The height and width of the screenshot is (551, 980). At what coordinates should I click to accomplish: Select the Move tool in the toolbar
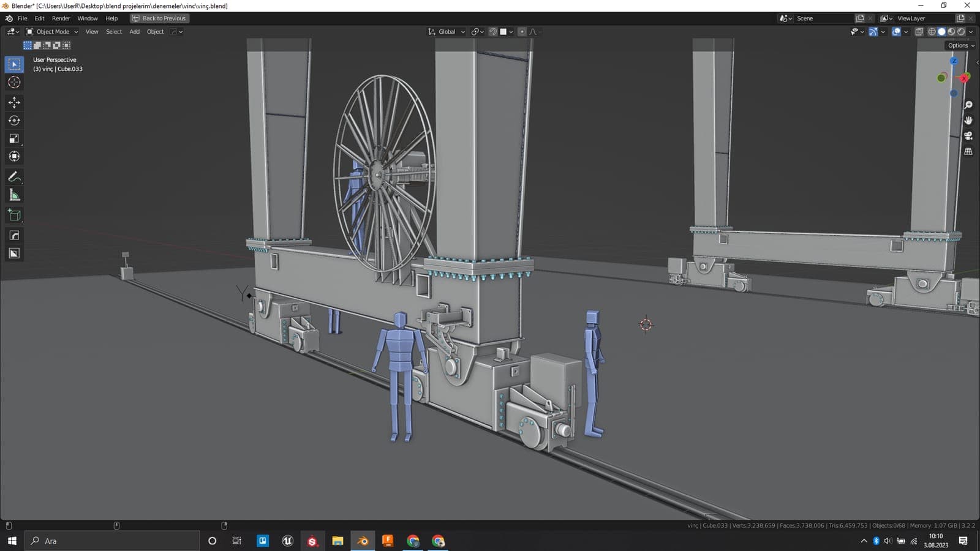pos(14,102)
